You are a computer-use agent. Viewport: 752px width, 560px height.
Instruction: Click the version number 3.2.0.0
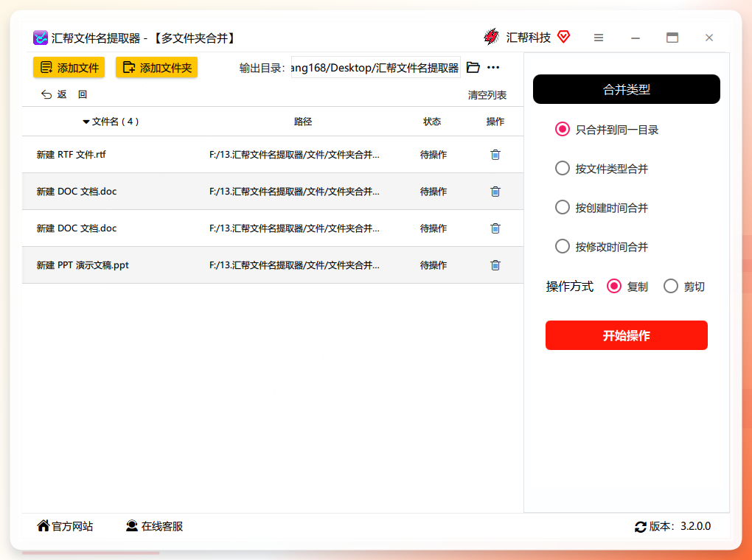coord(695,526)
